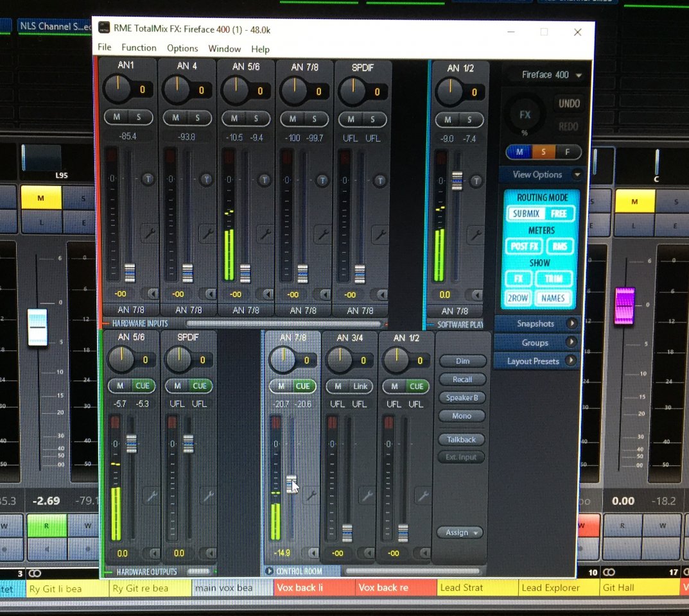Open the Function menu
Screen dimensions: 689x616
pos(139,47)
